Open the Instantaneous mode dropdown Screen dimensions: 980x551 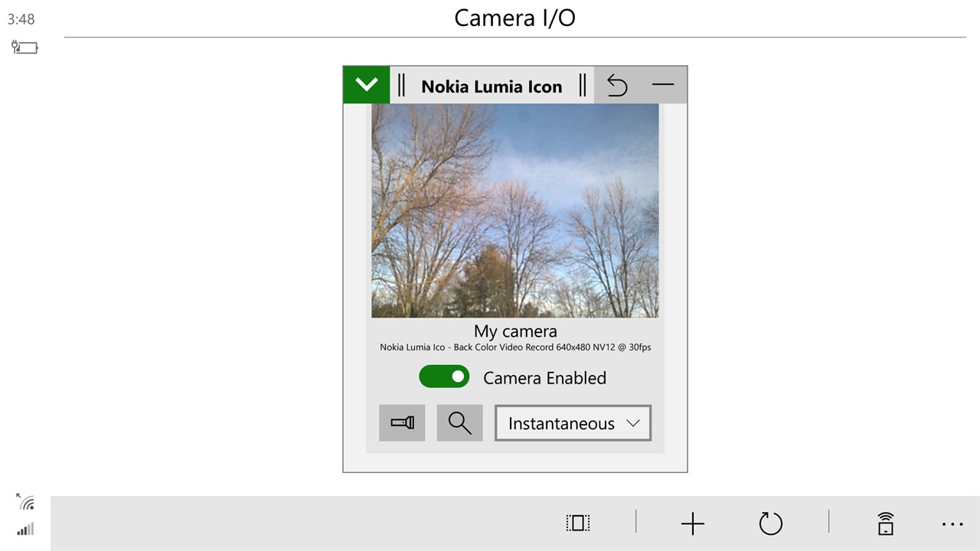(x=573, y=423)
